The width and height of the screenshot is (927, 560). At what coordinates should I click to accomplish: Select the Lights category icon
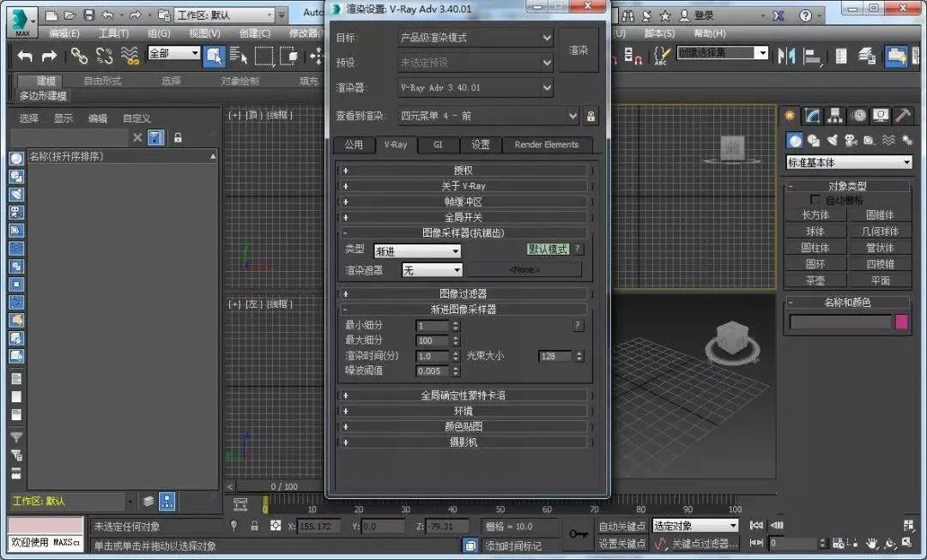click(x=832, y=140)
